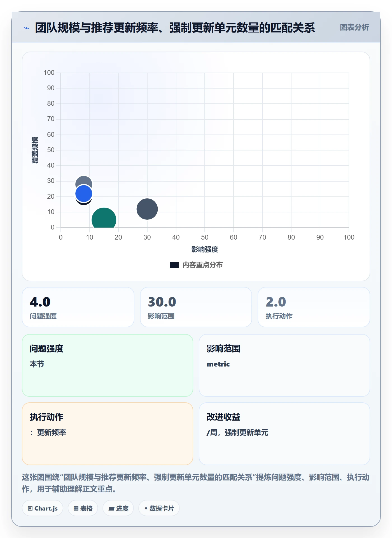Click the 30.0 stat value
This screenshot has width=392, height=538.
(x=162, y=302)
